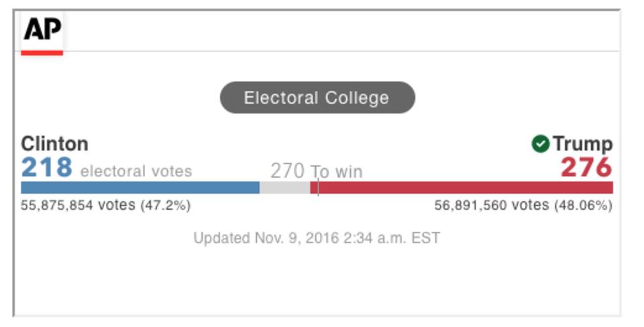This screenshot has width=644, height=327.
Task: Select the Clinton candidate name
Action: click(54, 143)
